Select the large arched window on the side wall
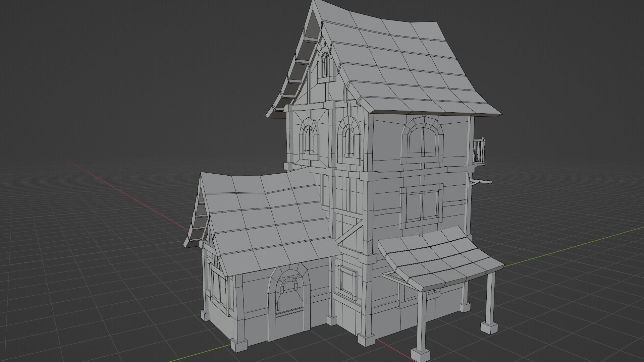The height and width of the screenshot is (362, 644). 423,139
